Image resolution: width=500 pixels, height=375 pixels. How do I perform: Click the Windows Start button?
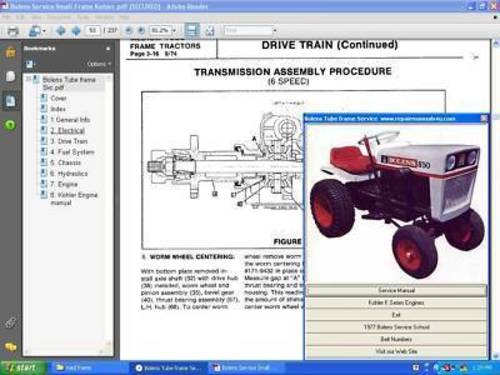(23, 368)
